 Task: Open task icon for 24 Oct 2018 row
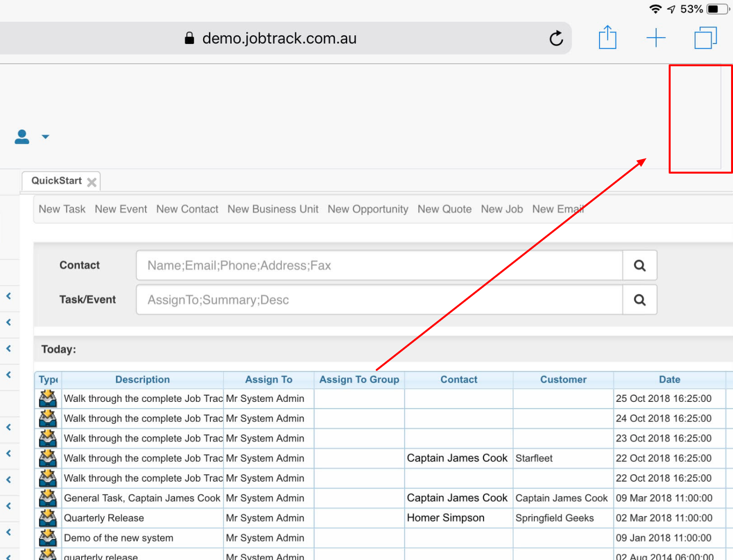pos(48,418)
